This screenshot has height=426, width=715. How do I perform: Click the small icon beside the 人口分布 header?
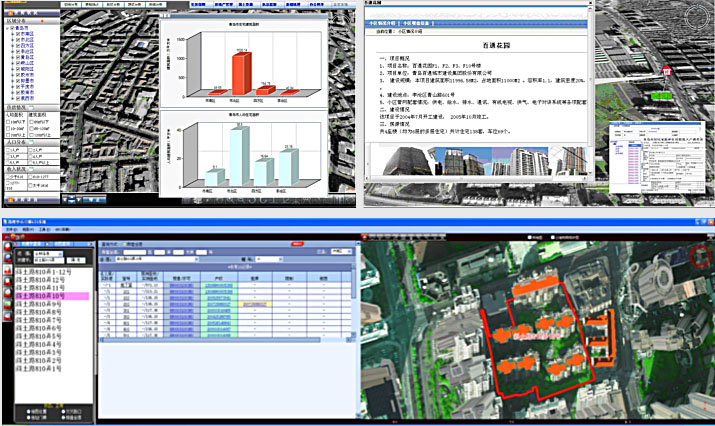(31, 142)
